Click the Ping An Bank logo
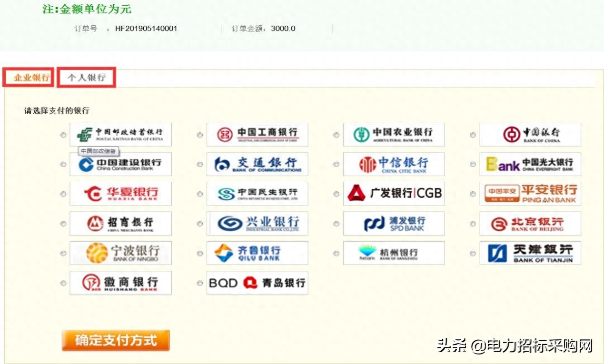 (530, 194)
